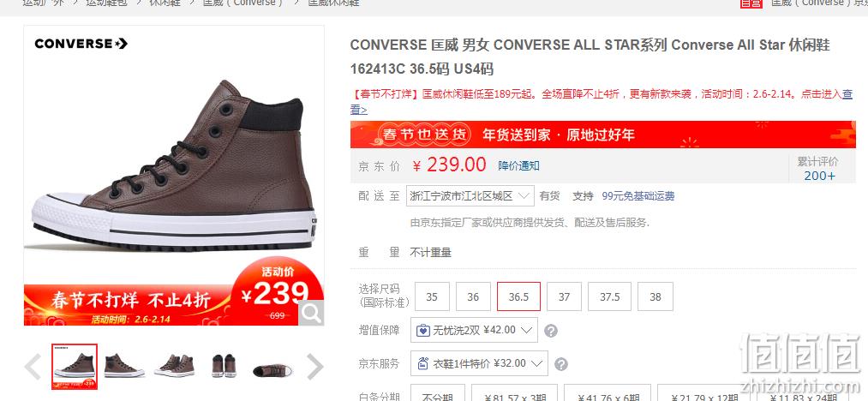Click 降价通知 price drop alert link
868x401 pixels.
(518, 165)
